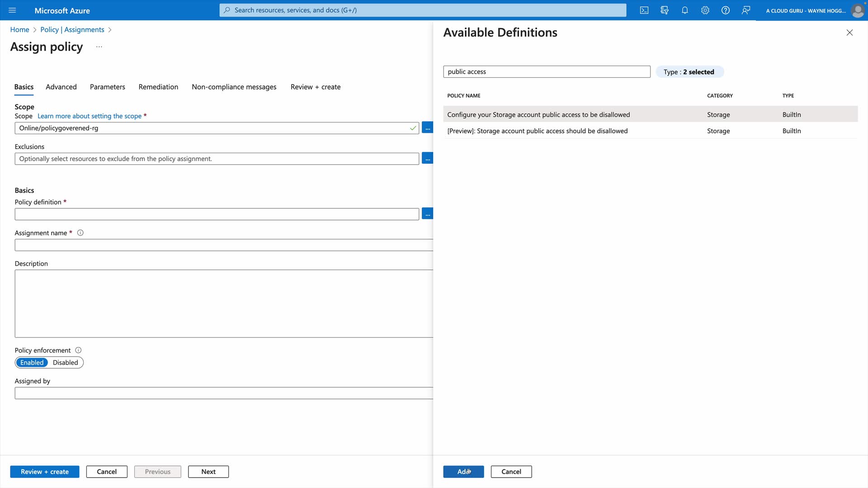Open Learn more about setting the scope link

(x=90, y=116)
